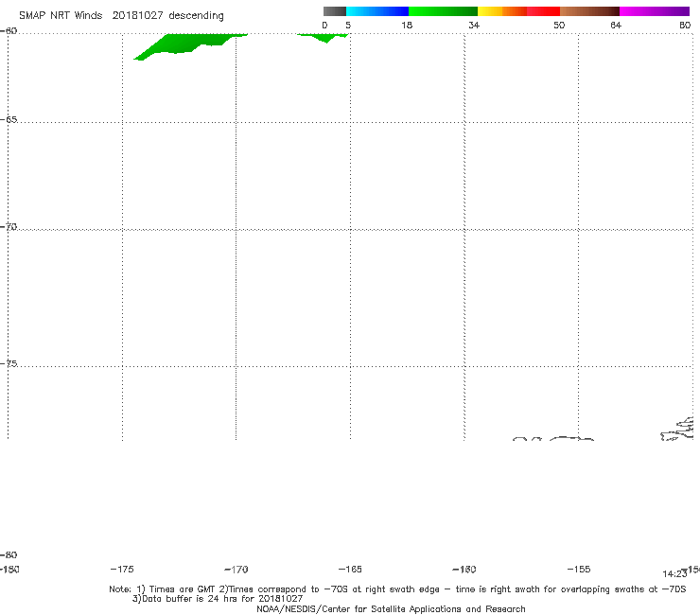
Task: Click the -170 longitude label
Action: click(236, 570)
